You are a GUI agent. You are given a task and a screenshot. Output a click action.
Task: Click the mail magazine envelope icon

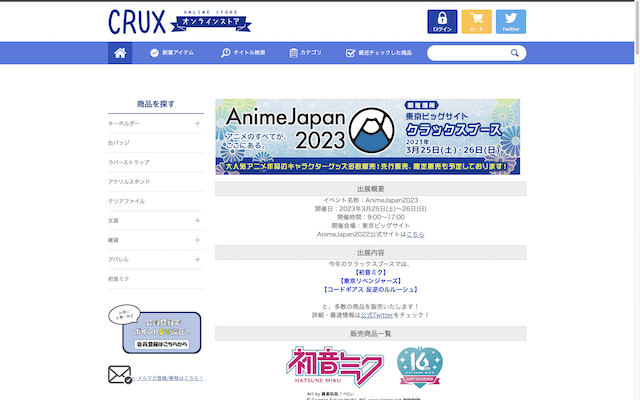point(120,376)
